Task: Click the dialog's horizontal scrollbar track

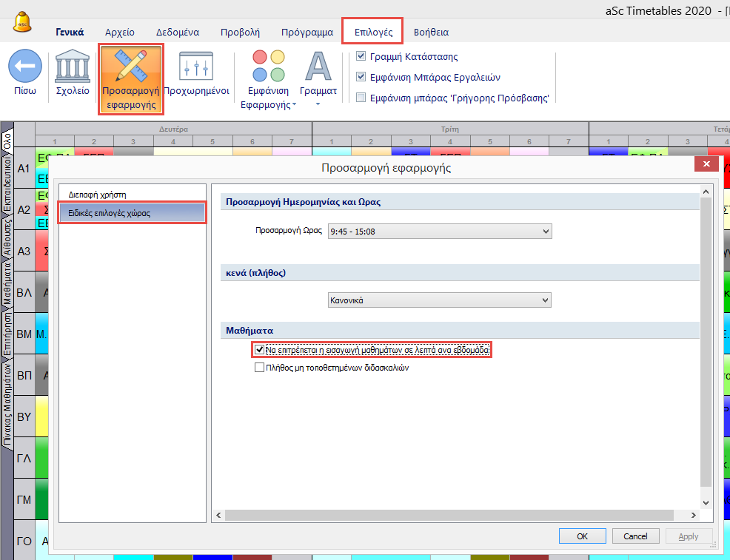Action: tap(455, 515)
